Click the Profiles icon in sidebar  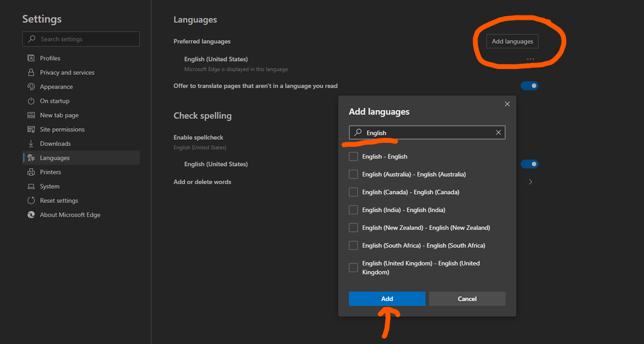coord(31,58)
